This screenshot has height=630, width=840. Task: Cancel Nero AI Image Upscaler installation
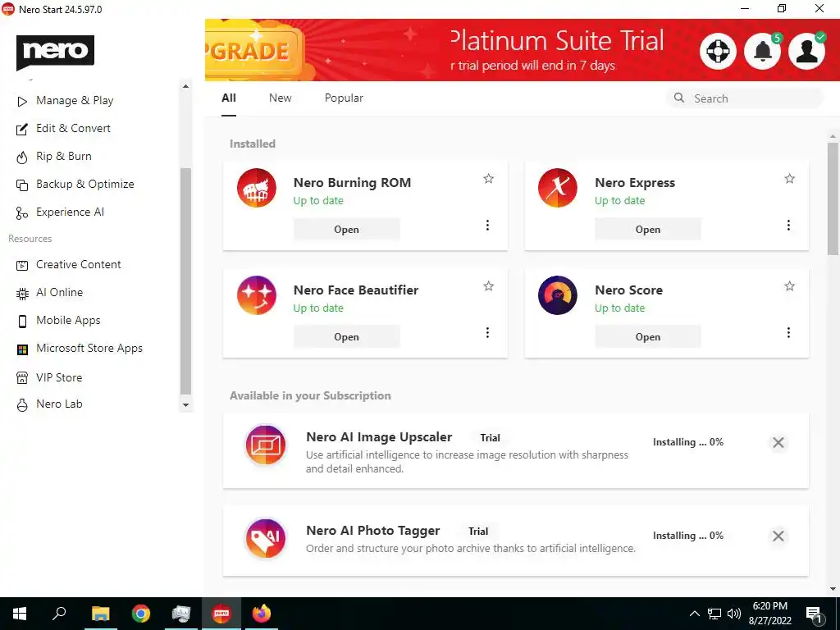(778, 442)
